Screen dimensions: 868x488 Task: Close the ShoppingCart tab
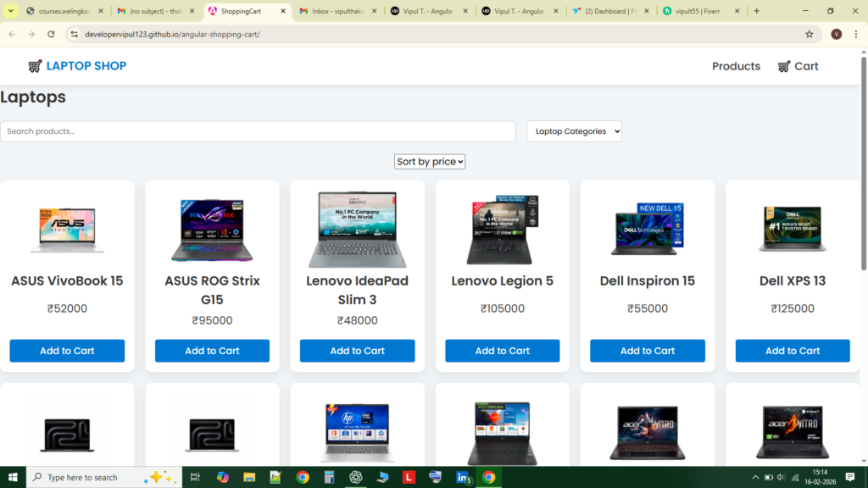(283, 11)
